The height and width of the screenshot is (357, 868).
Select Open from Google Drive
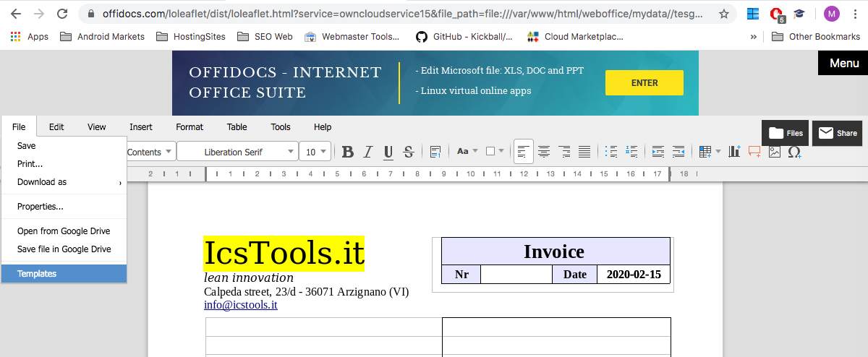pyautogui.click(x=64, y=231)
